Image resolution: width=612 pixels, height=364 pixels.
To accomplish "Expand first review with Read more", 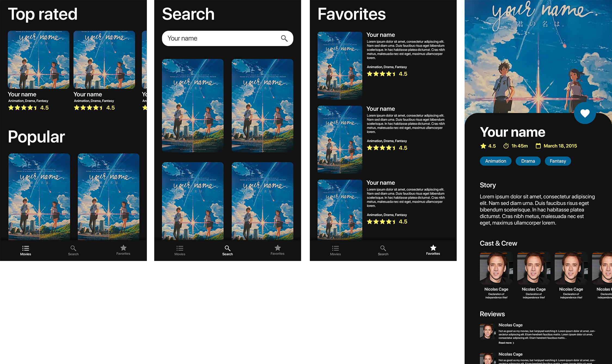I will 506,343.
